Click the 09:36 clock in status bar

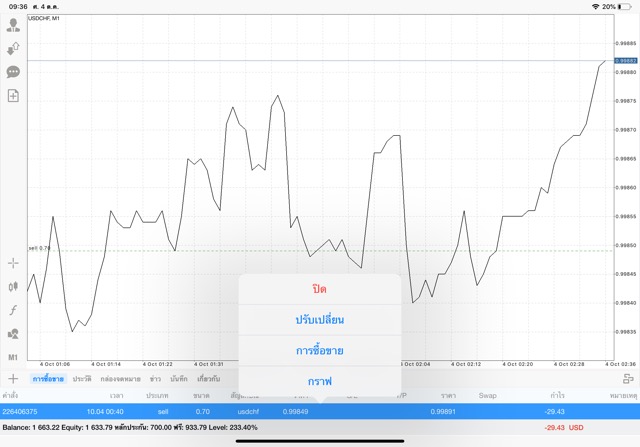coord(18,7)
